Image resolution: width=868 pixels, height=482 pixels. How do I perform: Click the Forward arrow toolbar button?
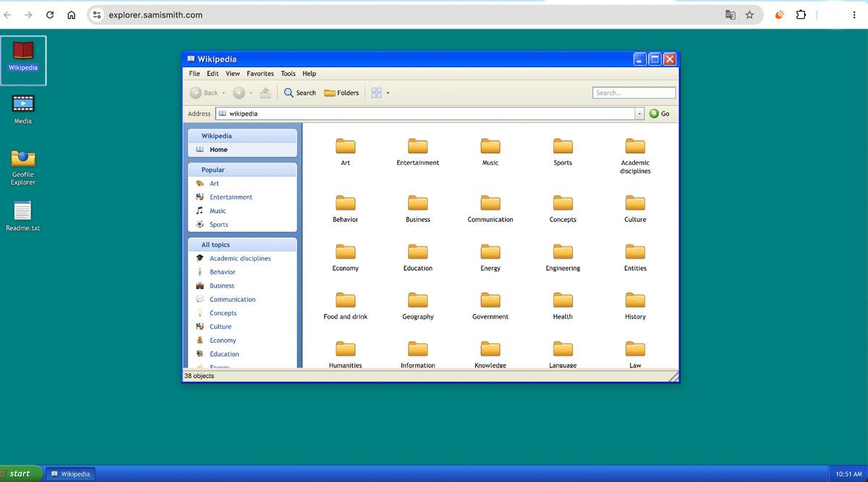pyautogui.click(x=239, y=92)
